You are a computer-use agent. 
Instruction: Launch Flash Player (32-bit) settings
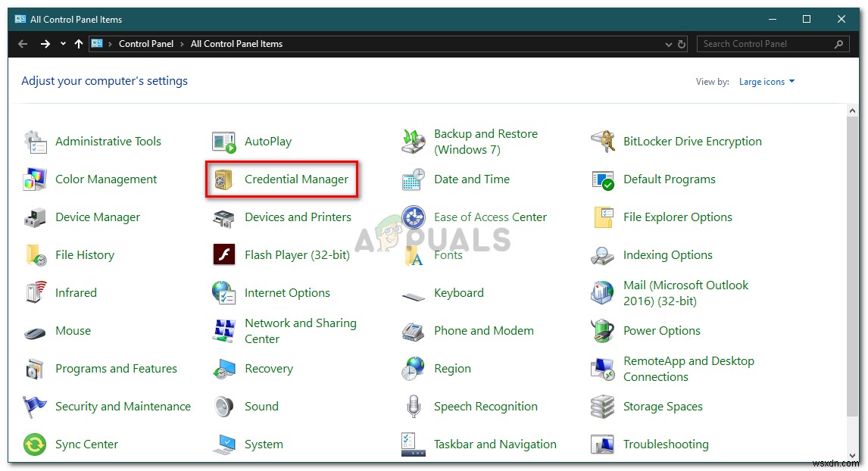pos(296,255)
